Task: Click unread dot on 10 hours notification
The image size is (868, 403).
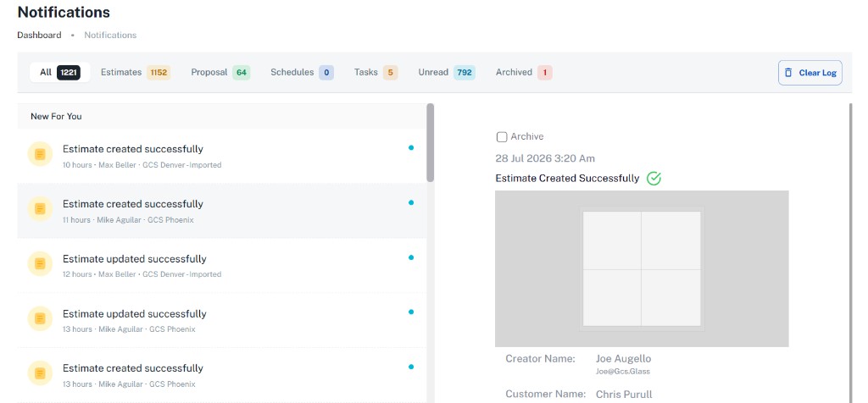Action: pos(411,147)
